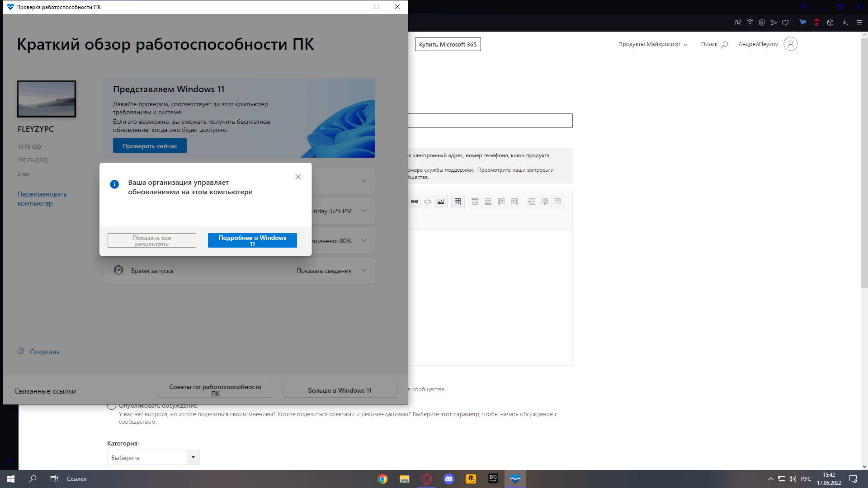This screenshot has width=868, height=488.
Task: Open 'Продукты Майкрософт' dropdown menu
Action: coord(653,44)
